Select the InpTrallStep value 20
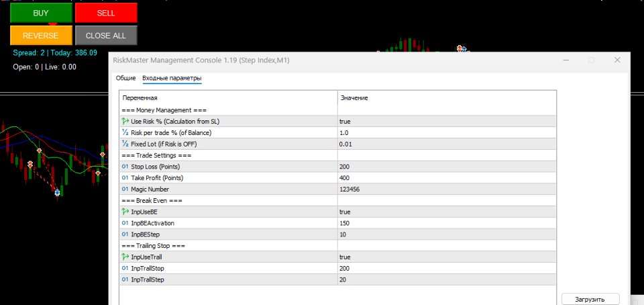 [x=343, y=279]
